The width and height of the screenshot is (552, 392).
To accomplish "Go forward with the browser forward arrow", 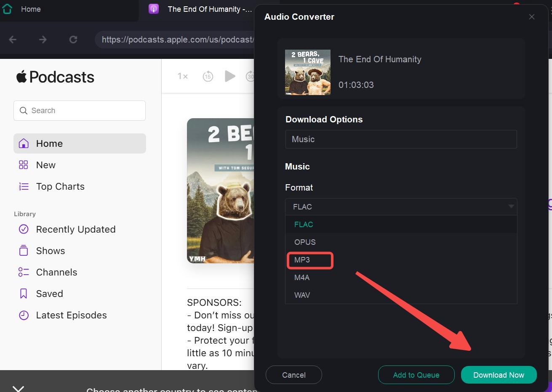I will click(43, 40).
